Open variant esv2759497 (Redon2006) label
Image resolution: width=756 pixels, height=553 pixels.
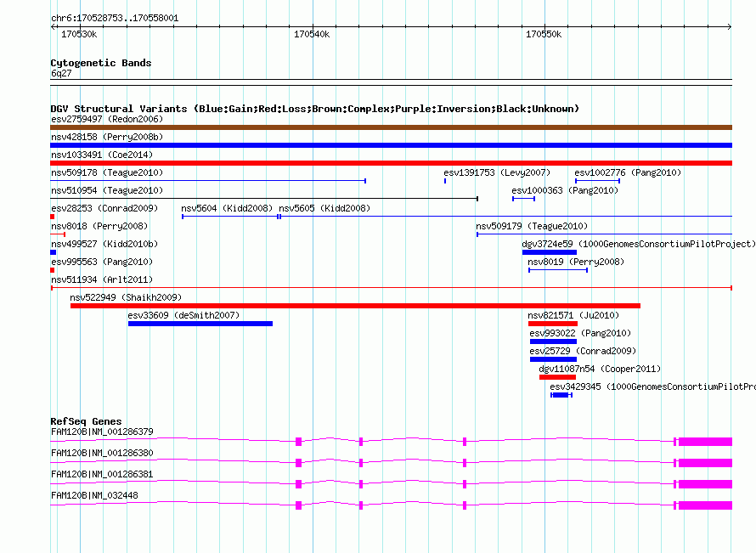(x=107, y=119)
